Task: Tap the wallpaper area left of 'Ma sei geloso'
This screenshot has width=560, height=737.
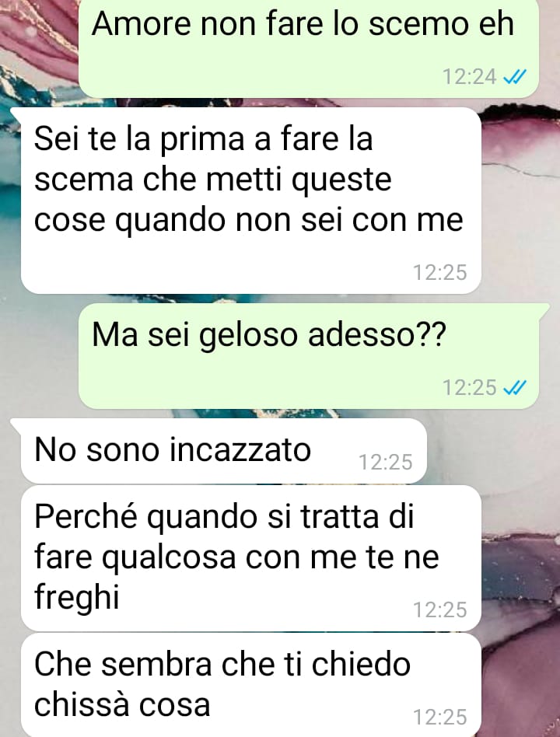Action: pos(39,356)
